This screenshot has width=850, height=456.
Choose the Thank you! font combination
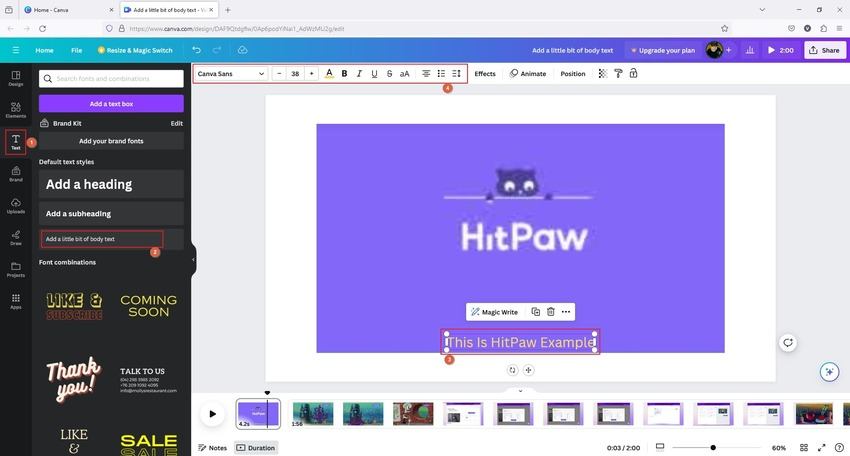(x=73, y=378)
